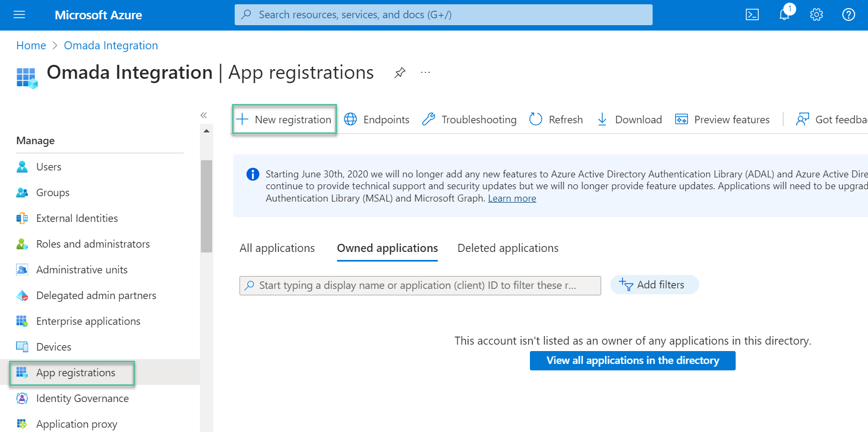This screenshot has width=868, height=432.
Task: Click the Users icon in Manage
Action: [x=22, y=167]
